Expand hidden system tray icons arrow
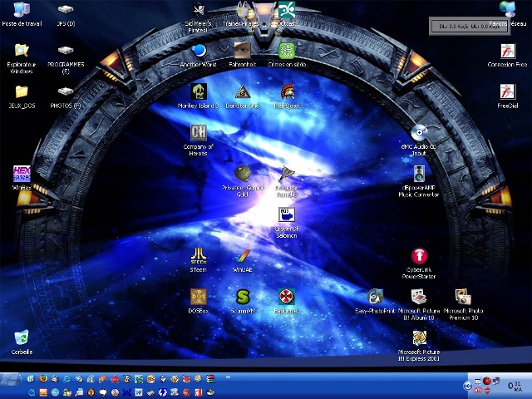The image size is (532, 399). [467, 386]
